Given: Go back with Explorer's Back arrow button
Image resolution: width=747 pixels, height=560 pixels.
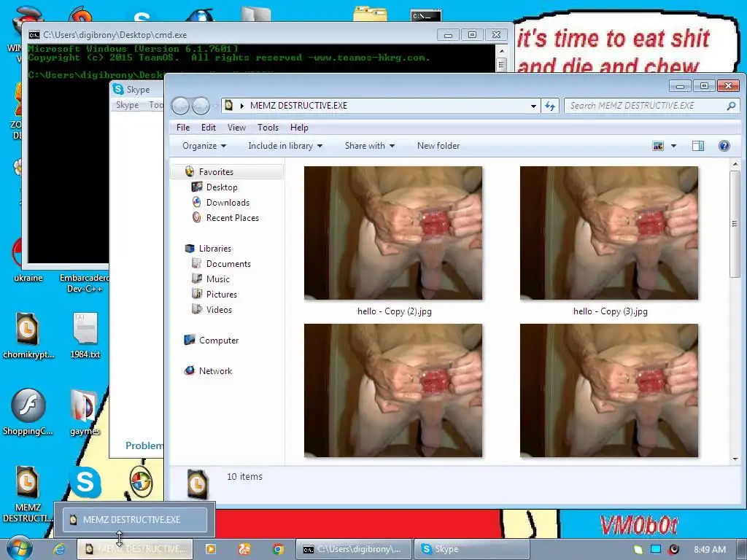Looking at the screenshot, I should coord(181,106).
